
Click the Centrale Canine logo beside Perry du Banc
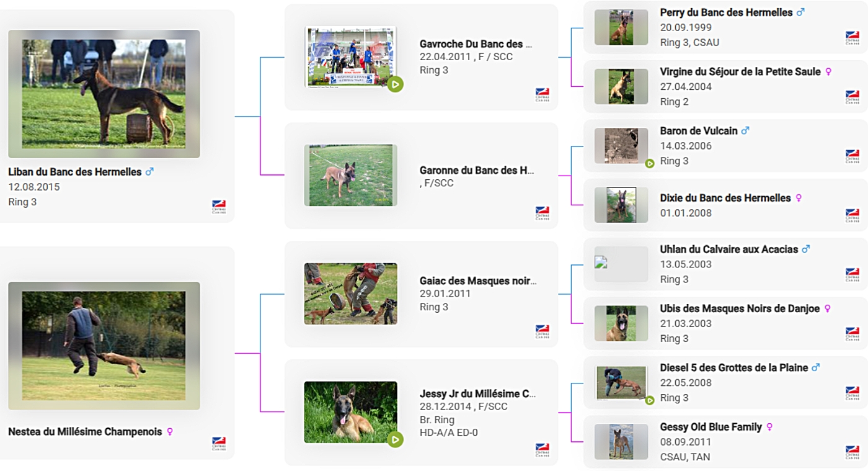[852, 38]
